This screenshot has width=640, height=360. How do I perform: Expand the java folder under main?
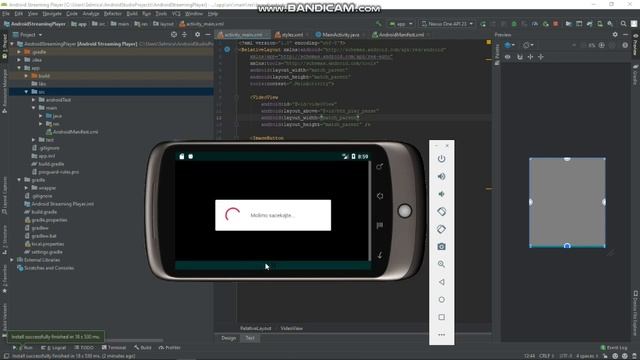41,116
